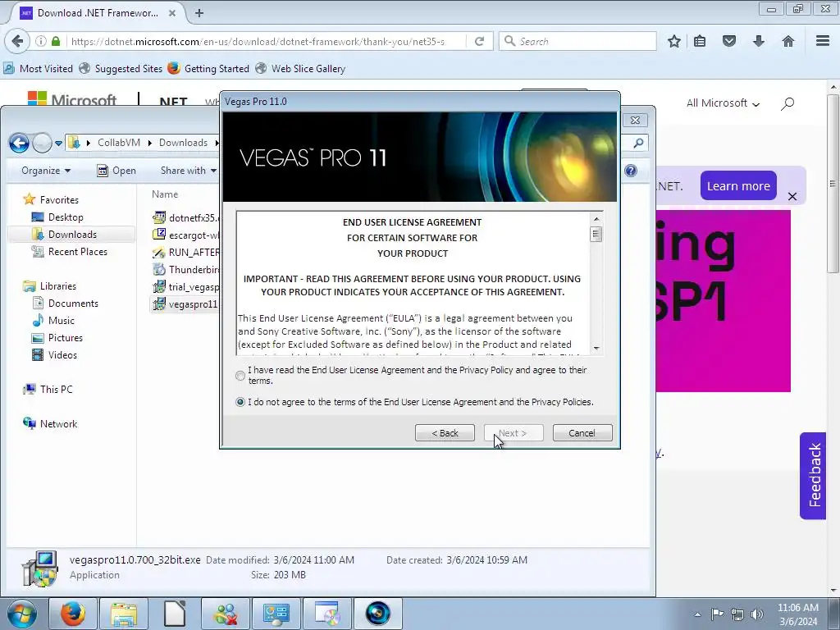Click the Explorer back arrow button
Image resolution: width=840 pixels, height=630 pixels.
[x=20, y=143]
